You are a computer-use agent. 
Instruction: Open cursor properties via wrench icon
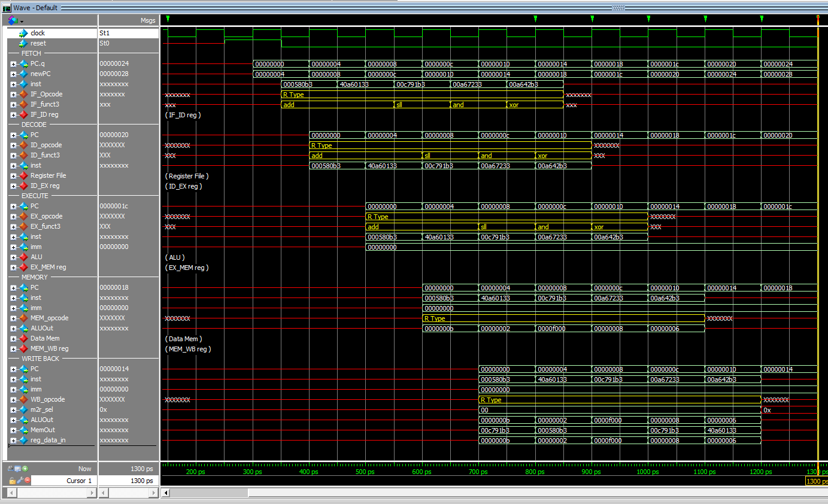[20, 481]
